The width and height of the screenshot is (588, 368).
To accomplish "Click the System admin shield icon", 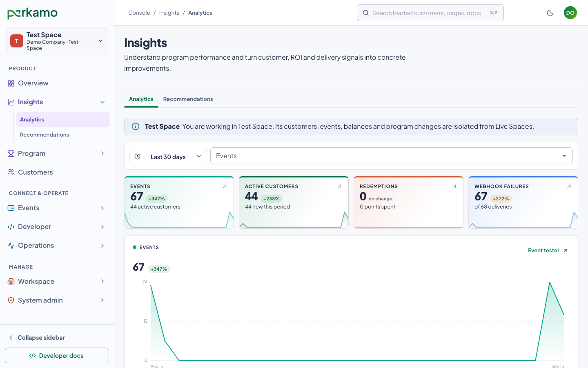I will click(11, 300).
